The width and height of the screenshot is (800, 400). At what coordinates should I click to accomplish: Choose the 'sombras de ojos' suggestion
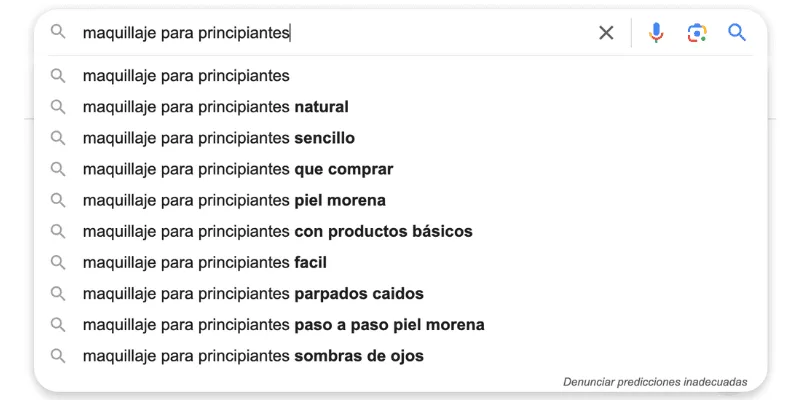253,356
